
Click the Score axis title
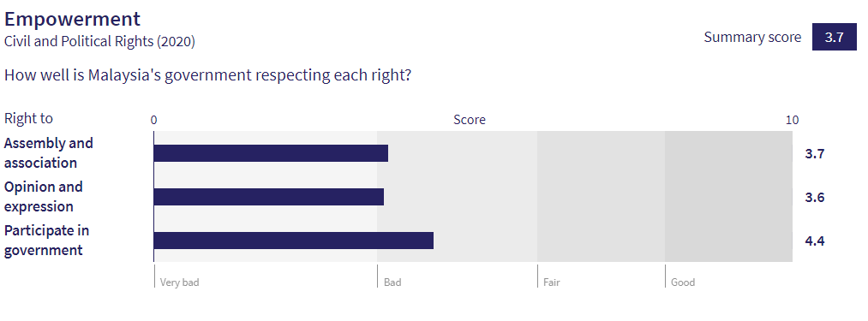[470, 120]
